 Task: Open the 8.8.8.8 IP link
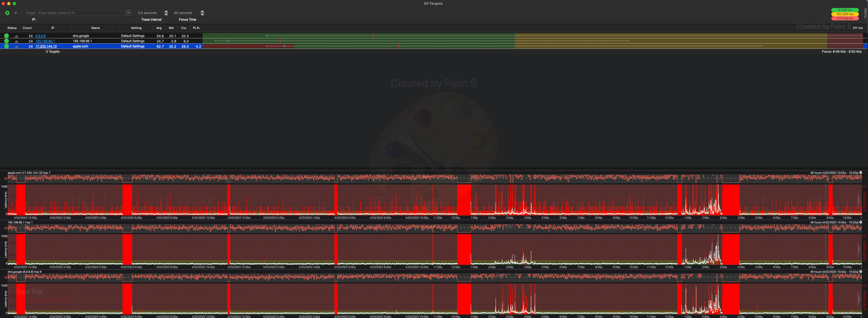[41, 36]
